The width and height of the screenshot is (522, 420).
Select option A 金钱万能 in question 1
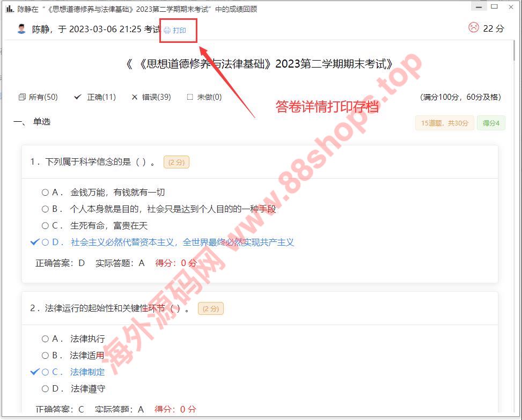tap(46, 193)
